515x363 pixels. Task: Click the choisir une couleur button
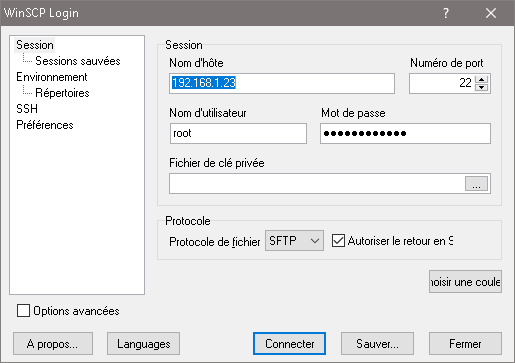pyautogui.click(x=465, y=282)
